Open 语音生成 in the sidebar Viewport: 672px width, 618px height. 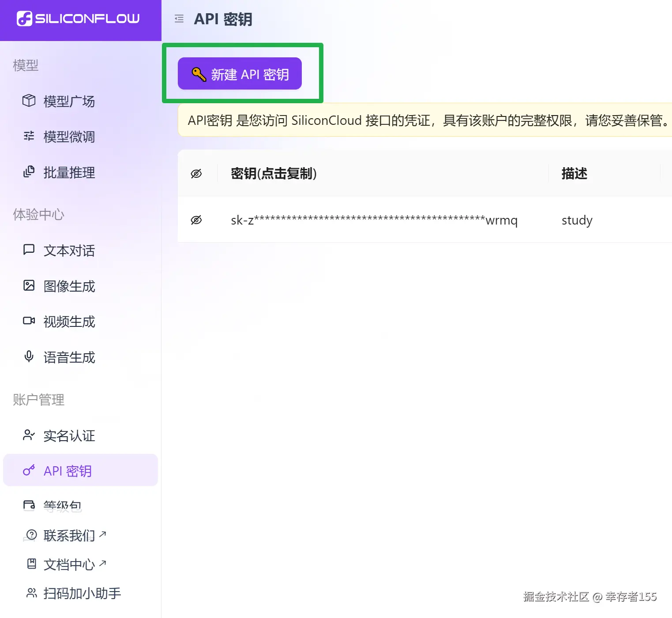[69, 357]
